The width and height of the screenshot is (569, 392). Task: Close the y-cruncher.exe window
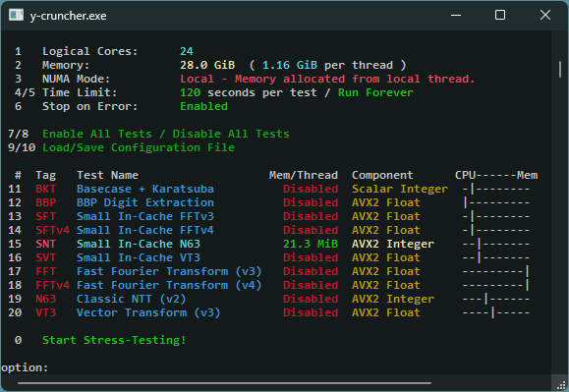(x=545, y=16)
